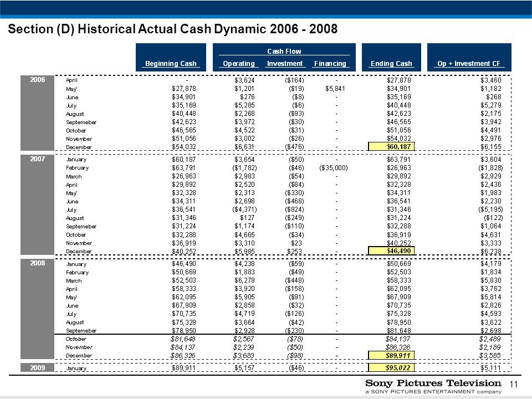Image resolution: width=532 pixels, height=399 pixels.
Task: Select highlighted ending cash value $89,911
Action: point(391,355)
